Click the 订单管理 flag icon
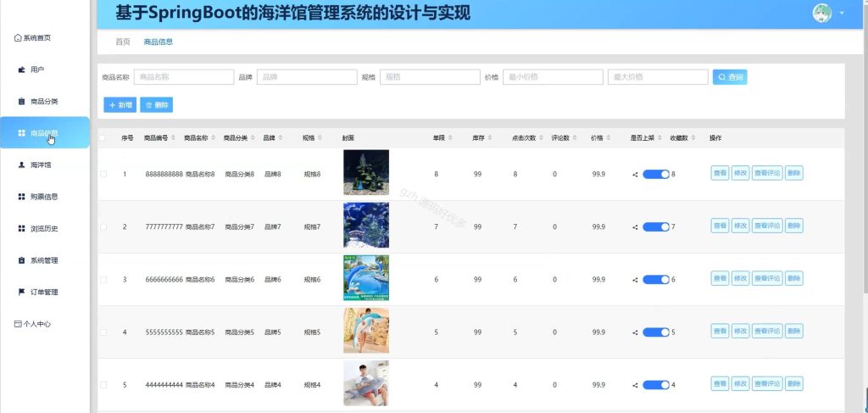This screenshot has height=413, width=868. point(21,292)
